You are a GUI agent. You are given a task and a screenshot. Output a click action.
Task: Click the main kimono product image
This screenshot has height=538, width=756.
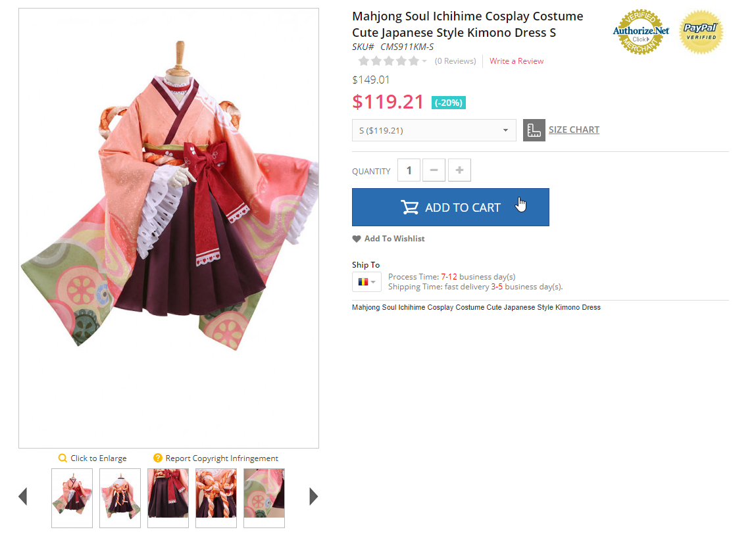point(168,228)
